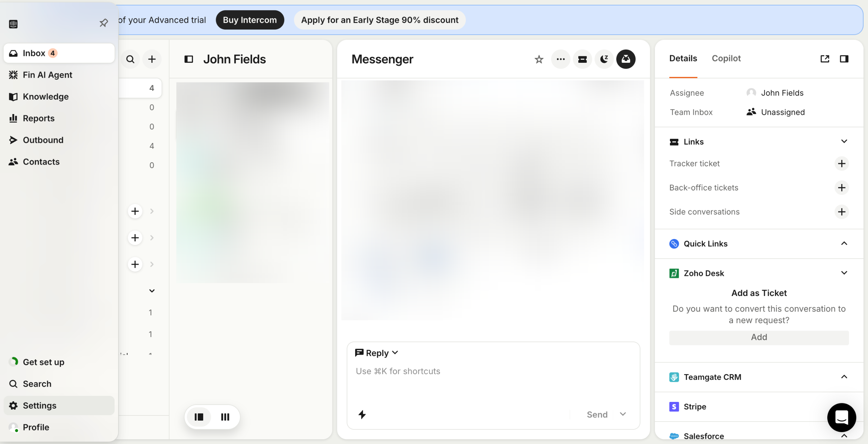Collapse the Links section

[844, 142]
